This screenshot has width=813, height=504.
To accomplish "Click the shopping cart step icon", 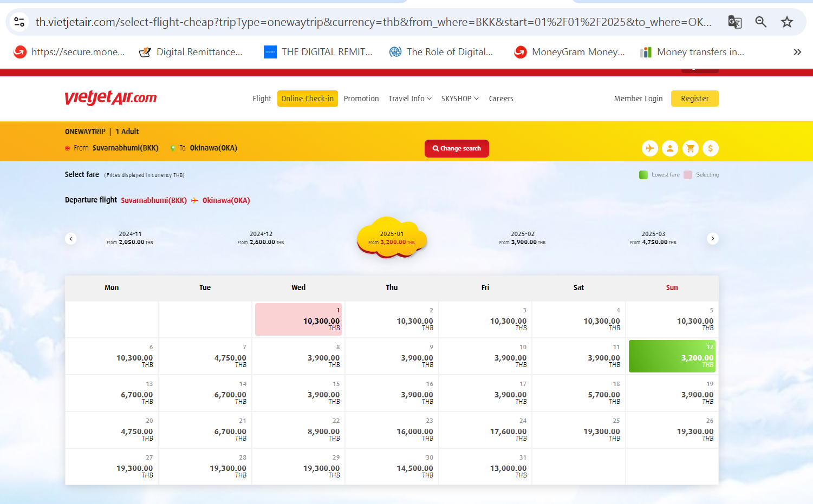I will click(690, 148).
